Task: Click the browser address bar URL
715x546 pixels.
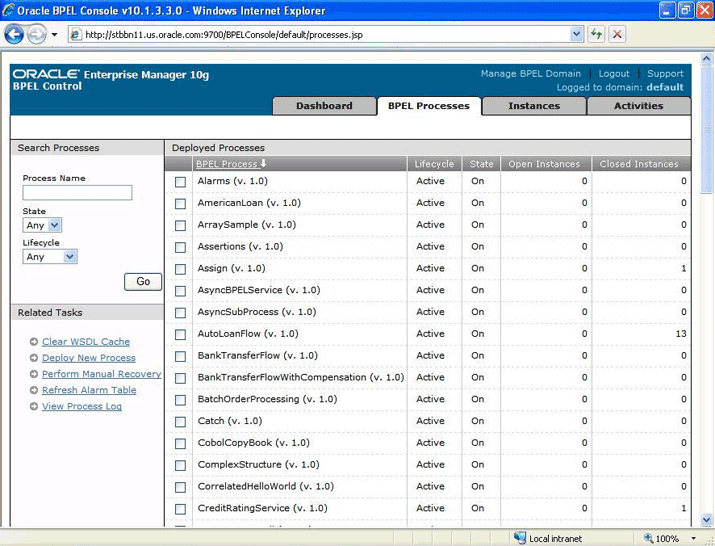Action: (x=224, y=35)
